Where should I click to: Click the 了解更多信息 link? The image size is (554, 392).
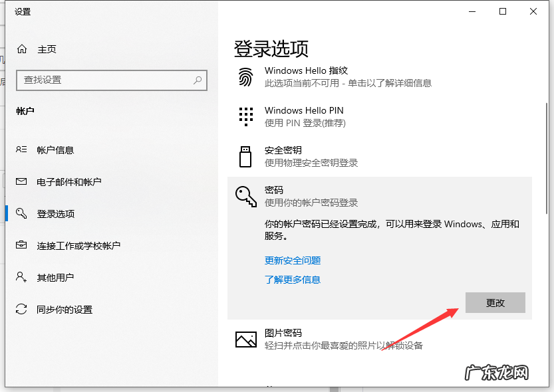(x=293, y=281)
